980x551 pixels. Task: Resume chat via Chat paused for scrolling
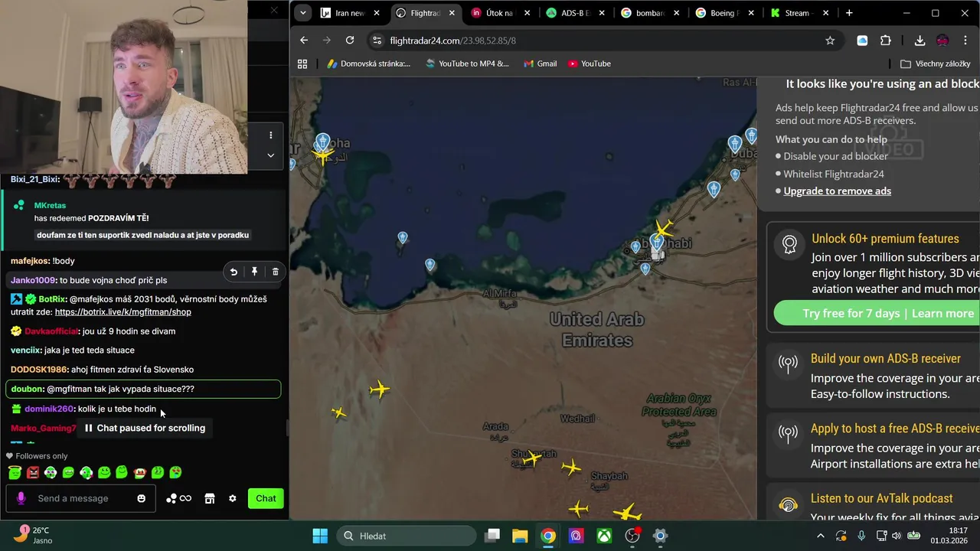(x=145, y=428)
